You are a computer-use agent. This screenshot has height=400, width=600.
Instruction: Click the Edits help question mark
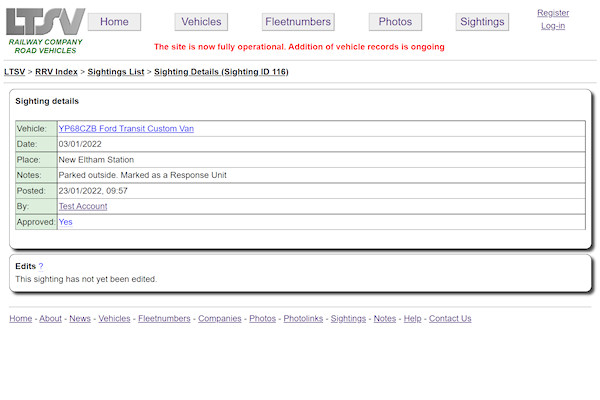tap(41, 266)
